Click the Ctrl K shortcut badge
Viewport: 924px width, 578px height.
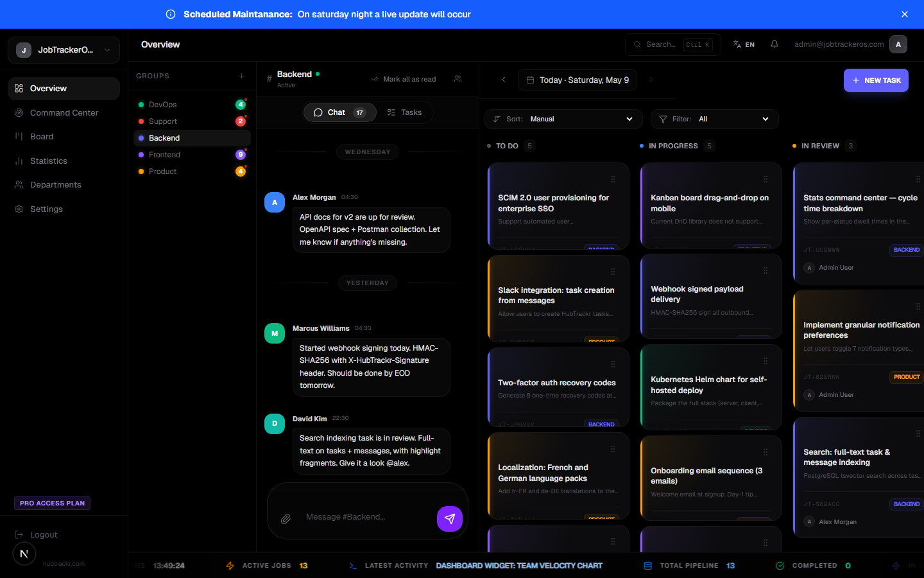tap(697, 44)
